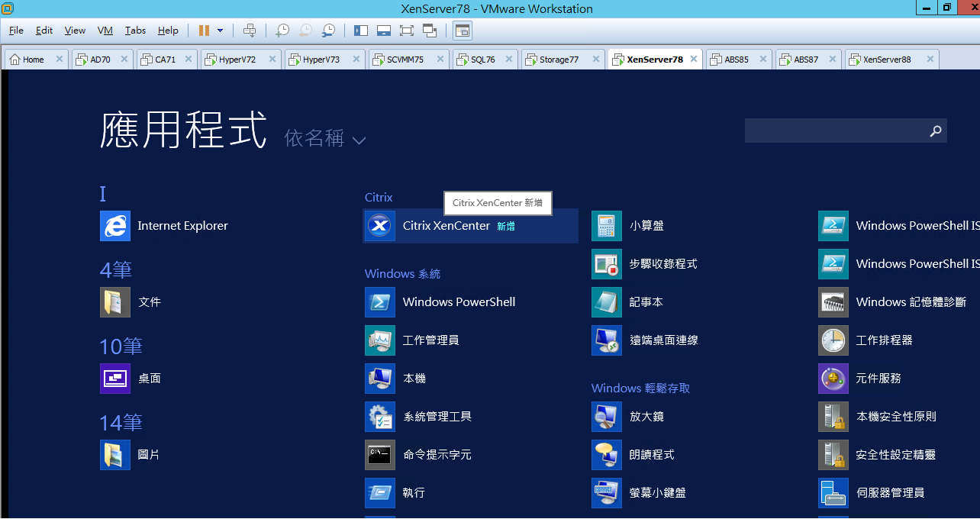Switch to the HyperV72 tab
Image resolution: width=980 pixels, height=519 pixels.
tap(241, 60)
